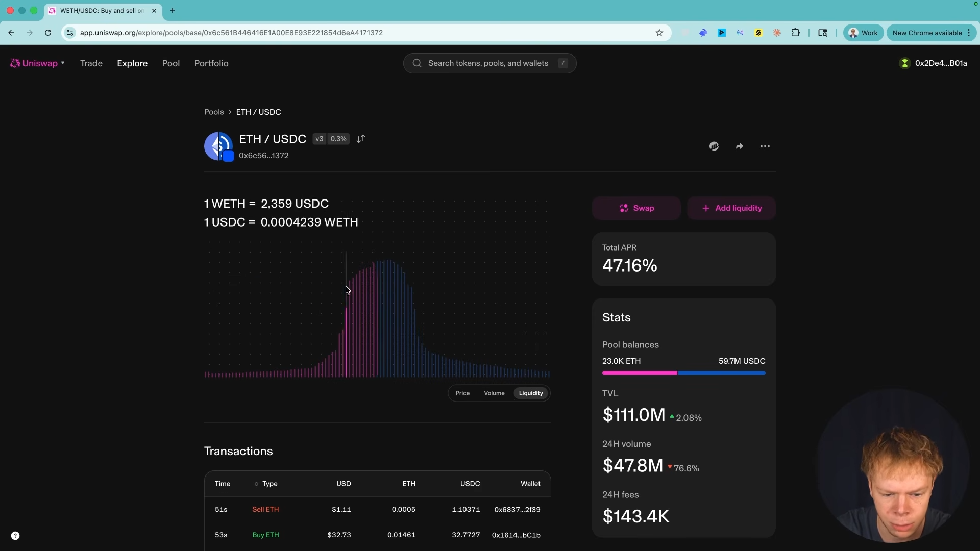Click the pool address 0x6c56...1372
Viewport: 980px width, 551px height.
pyautogui.click(x=264, y=156)
